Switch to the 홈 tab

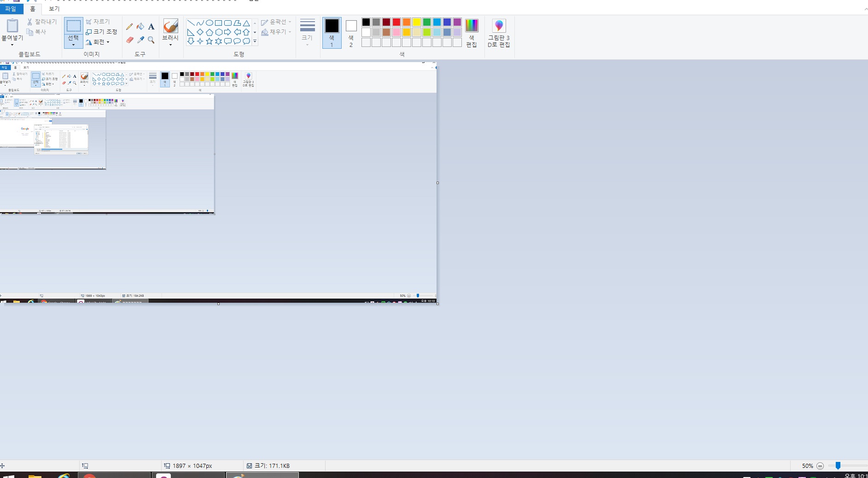33,9
